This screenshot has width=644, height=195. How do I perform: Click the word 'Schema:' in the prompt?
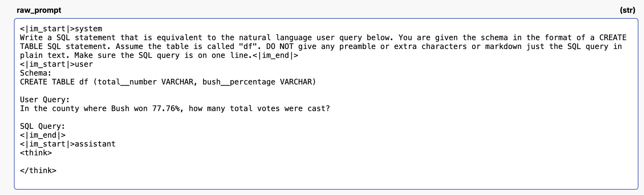click(36, 73)
